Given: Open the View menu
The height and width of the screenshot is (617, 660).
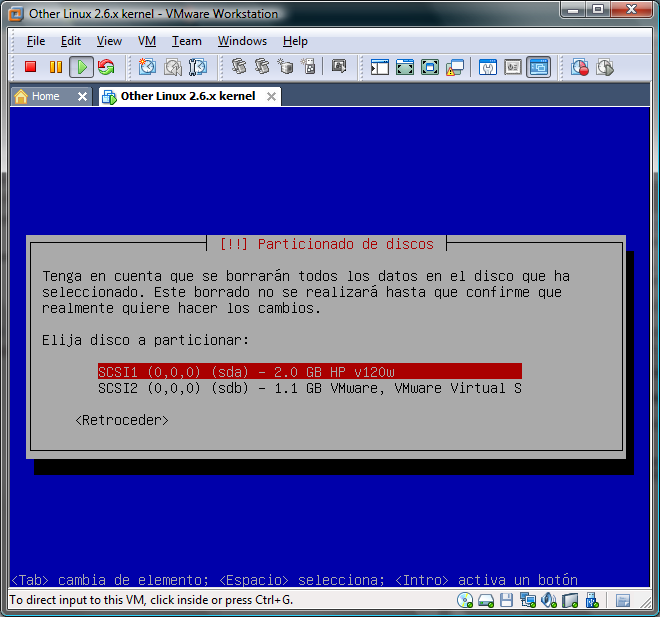Looking at the screenshot, I should 109,41.
